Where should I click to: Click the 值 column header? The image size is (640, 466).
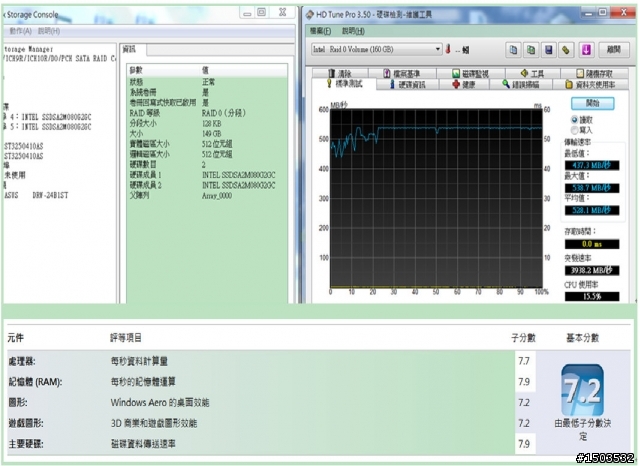[x=244, y=70]
